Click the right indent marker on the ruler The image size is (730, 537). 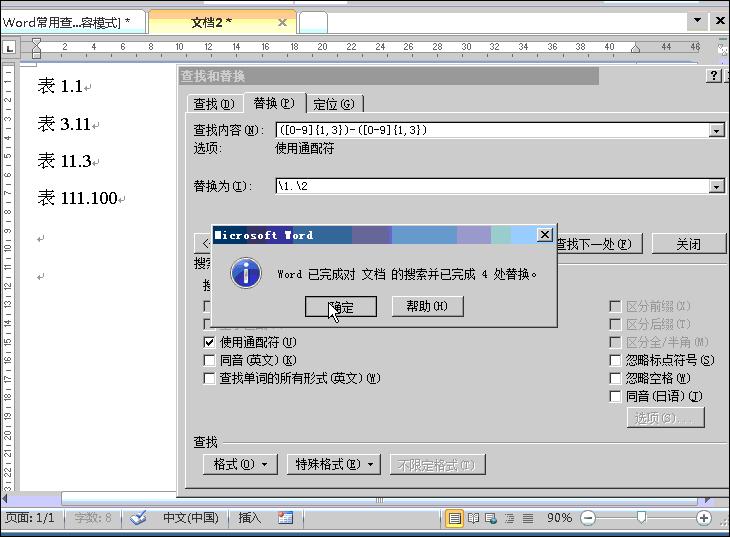coord(635,48)
